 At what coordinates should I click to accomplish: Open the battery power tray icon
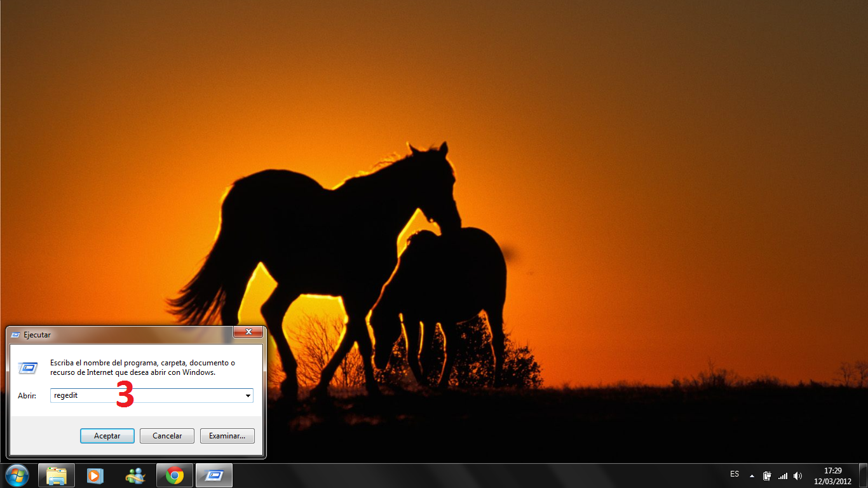click(767, 476)
